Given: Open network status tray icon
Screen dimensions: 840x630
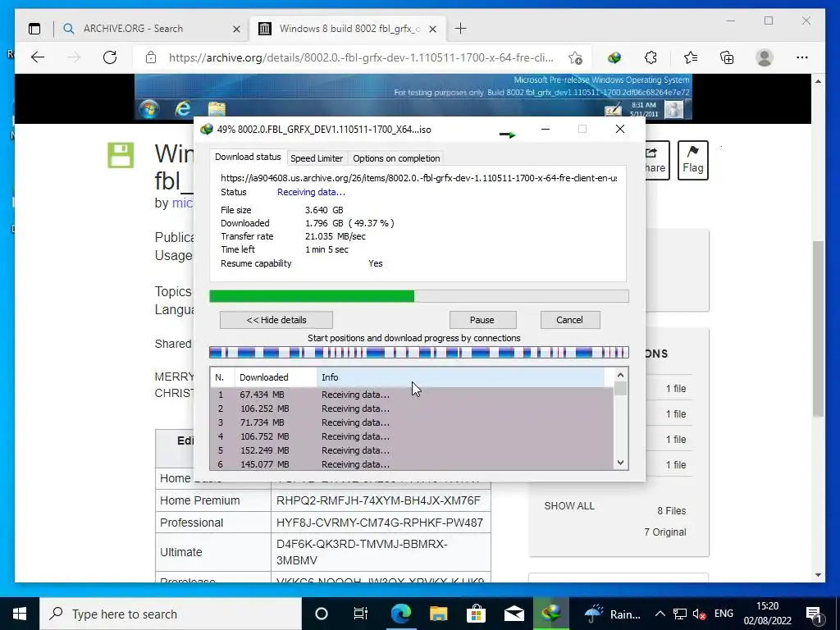Looking at the screenshot, I should point(680,614).
